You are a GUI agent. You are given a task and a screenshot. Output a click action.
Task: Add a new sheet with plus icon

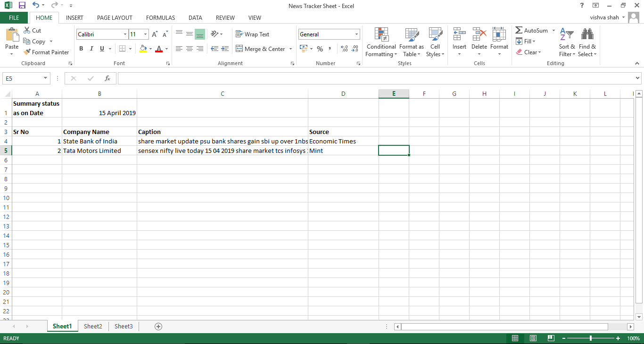[158, 327]
